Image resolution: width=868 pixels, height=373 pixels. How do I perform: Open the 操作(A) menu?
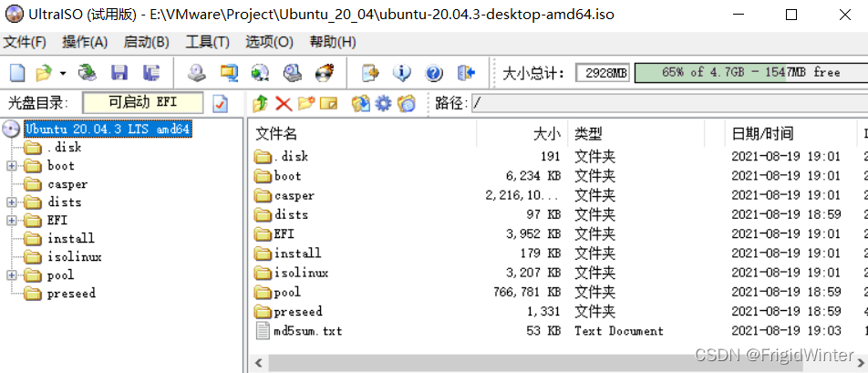coord(85,42)
